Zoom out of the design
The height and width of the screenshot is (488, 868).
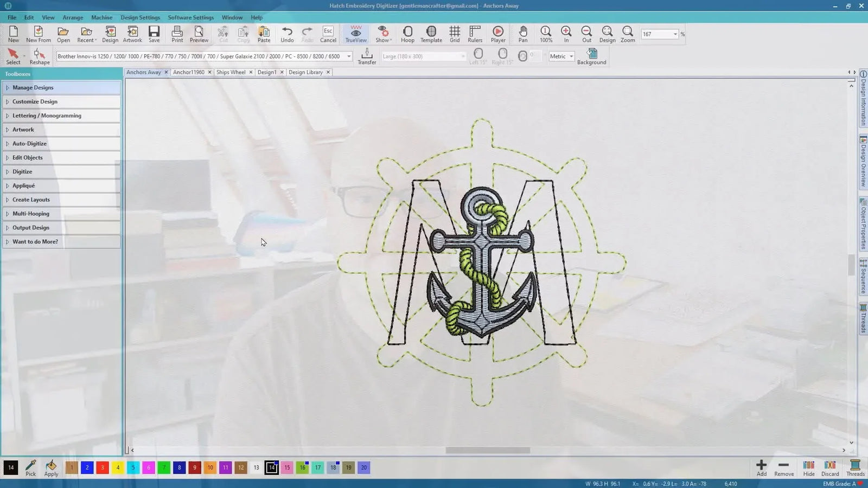(586, 34)
